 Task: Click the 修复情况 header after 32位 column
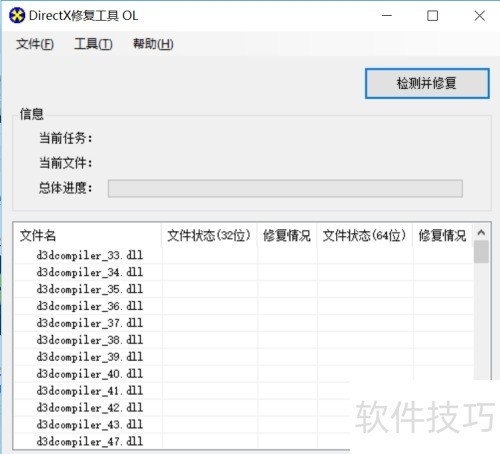[287, 236]
